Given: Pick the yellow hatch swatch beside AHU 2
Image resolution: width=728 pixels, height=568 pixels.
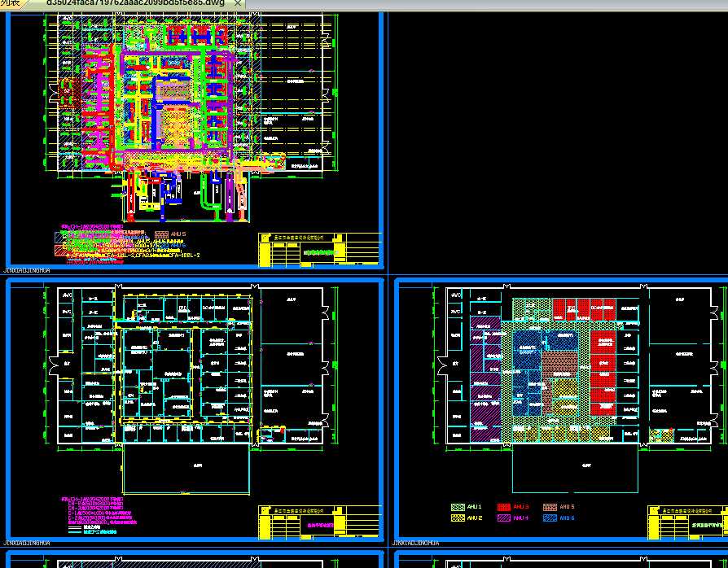Looking at the screenshot, I should tap(458, 518).
